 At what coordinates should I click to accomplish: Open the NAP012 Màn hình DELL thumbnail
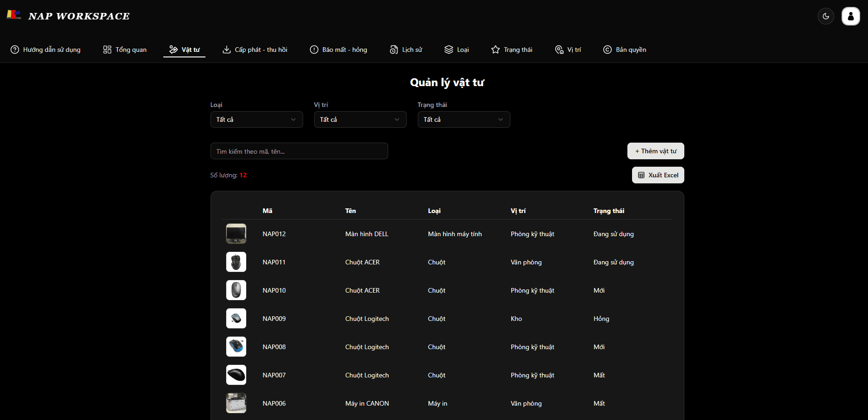[x=236, y=234]
